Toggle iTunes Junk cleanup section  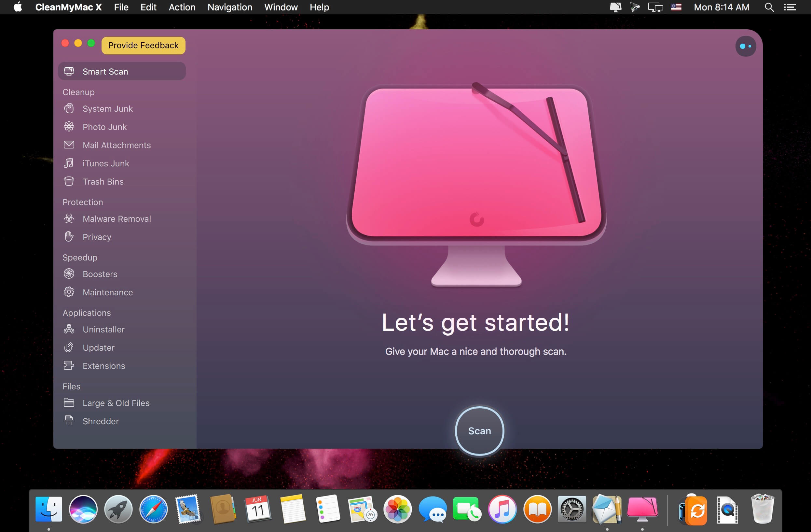(x=105, y=163)
